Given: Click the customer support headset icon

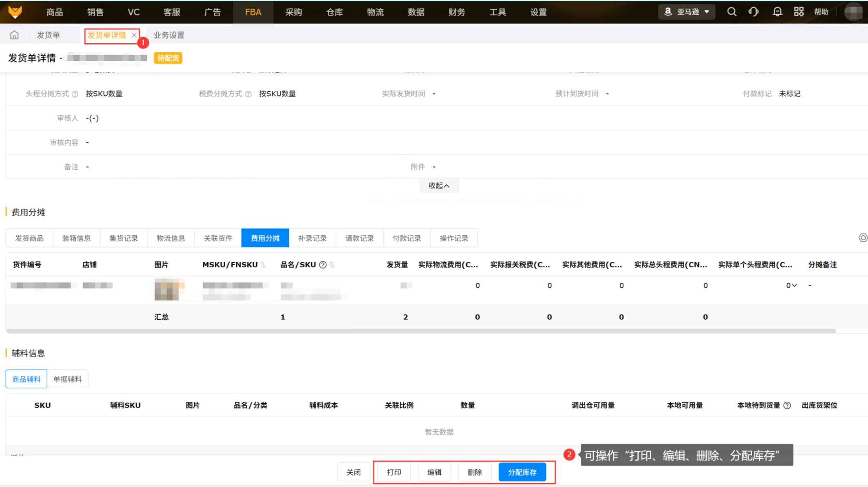Looking at the screenshot, I should [x=753, y=12].
